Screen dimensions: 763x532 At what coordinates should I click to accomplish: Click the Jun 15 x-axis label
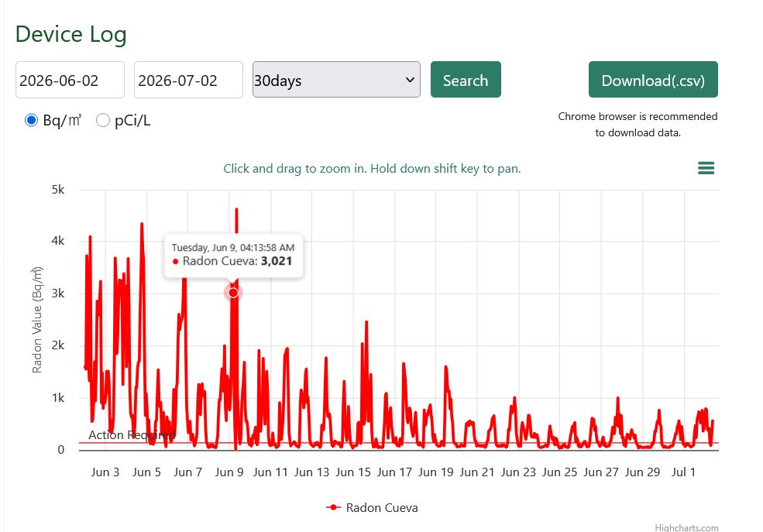353,472
